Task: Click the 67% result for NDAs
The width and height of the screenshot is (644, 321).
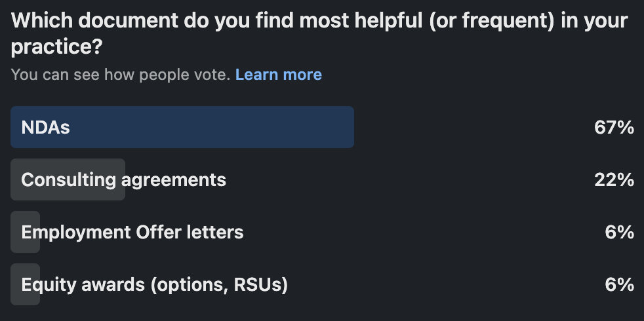Action: click(x=614, y=127)
